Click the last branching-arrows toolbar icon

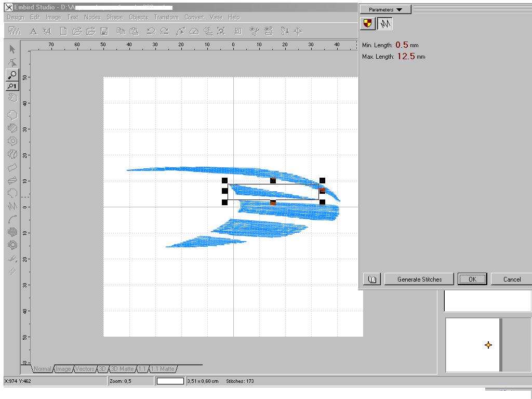click(x=298, y=31)
